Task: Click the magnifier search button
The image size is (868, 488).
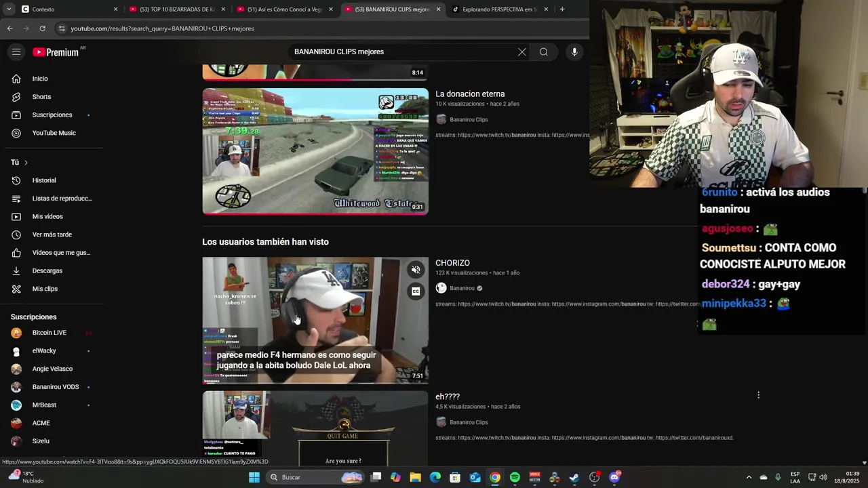Action: (x=544, y=52)
